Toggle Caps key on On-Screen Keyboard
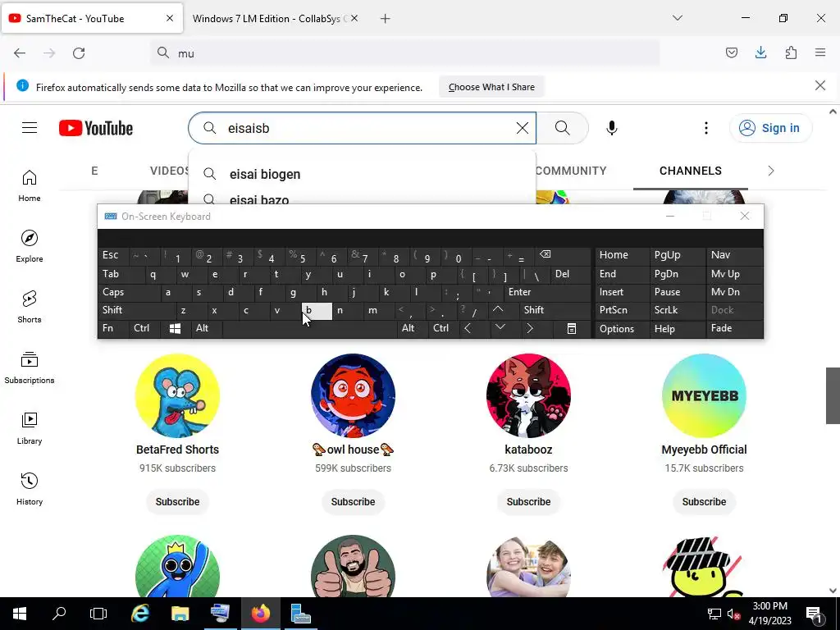The image size is (840, 630). point(129,292)
